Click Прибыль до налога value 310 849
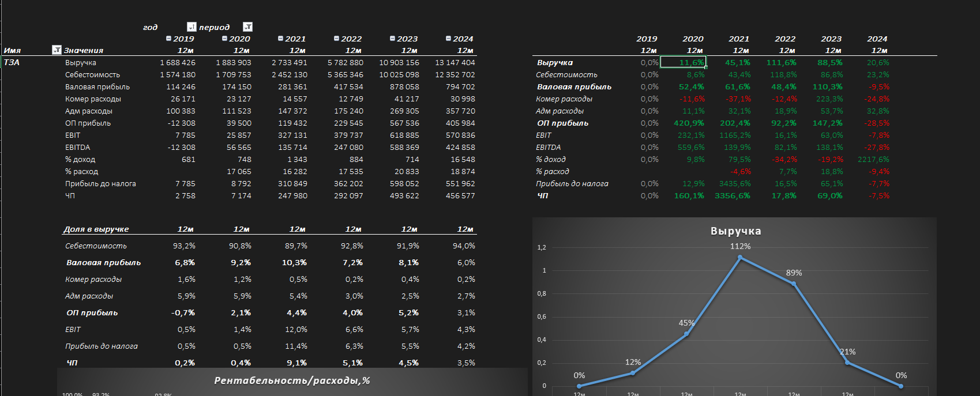980x396 pixels. (x=292, y=183)
